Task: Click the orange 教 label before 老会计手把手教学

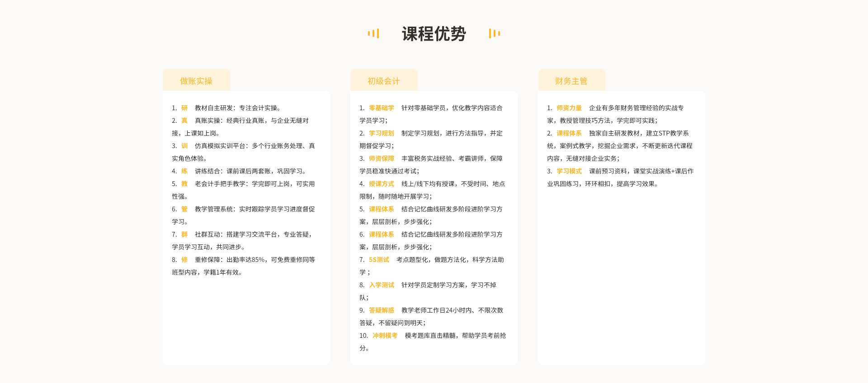Action: [x=184, y=184]
